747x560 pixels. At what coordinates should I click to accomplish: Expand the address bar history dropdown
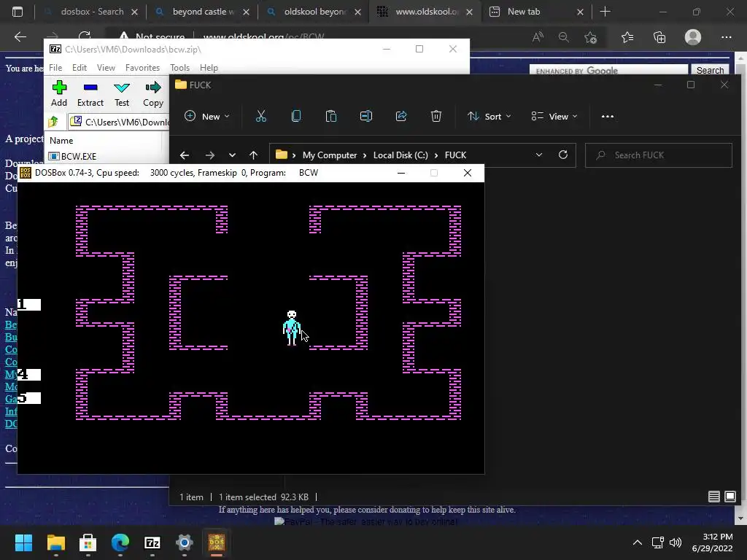click(x=539, y=155)
